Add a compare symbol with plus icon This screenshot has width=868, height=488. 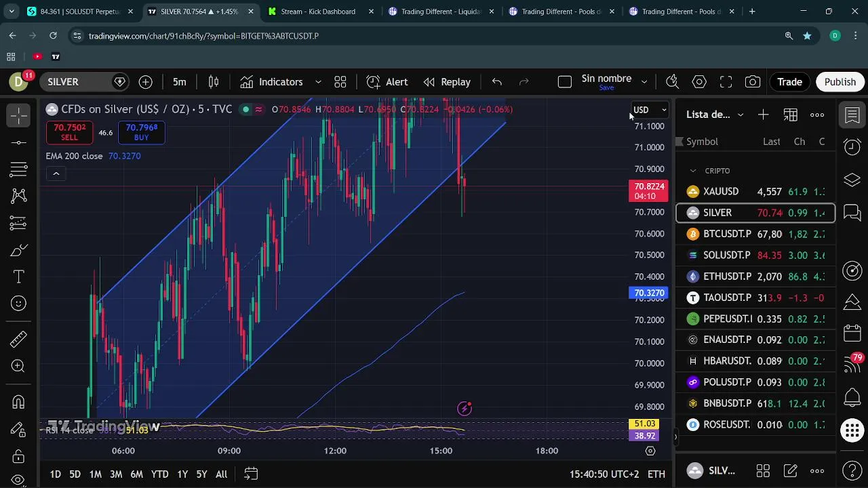coord(146,82)
